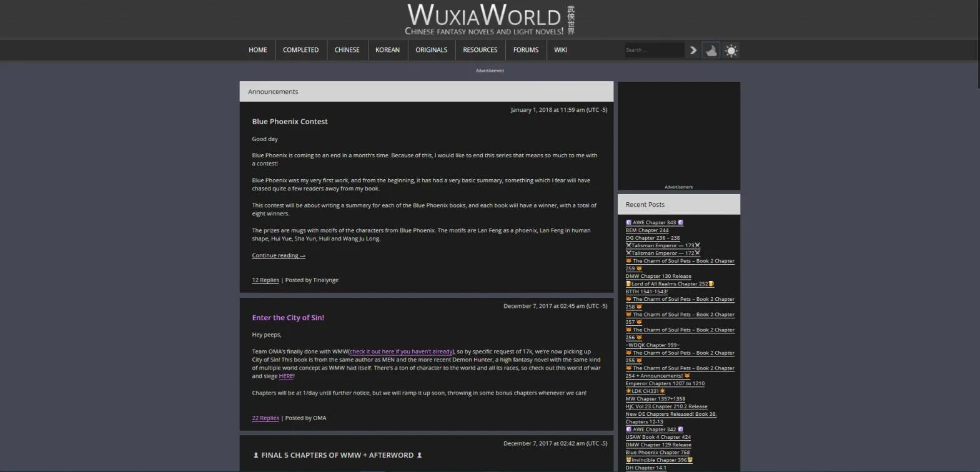
Task: Click the WuxiaWorld logo
Action: [490, 19]
